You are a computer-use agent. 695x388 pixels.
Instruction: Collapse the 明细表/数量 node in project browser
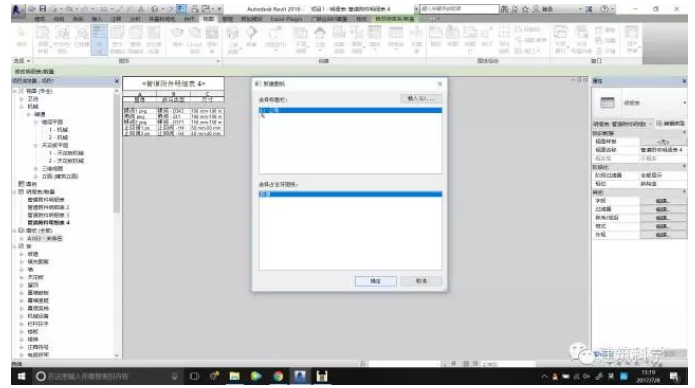(14, 192)
